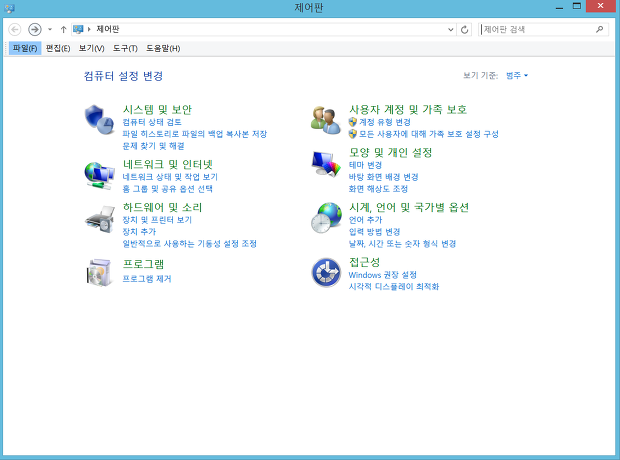
Task: Open 하드웨어 및 소리 heading link
Action: tap(163, 207)
